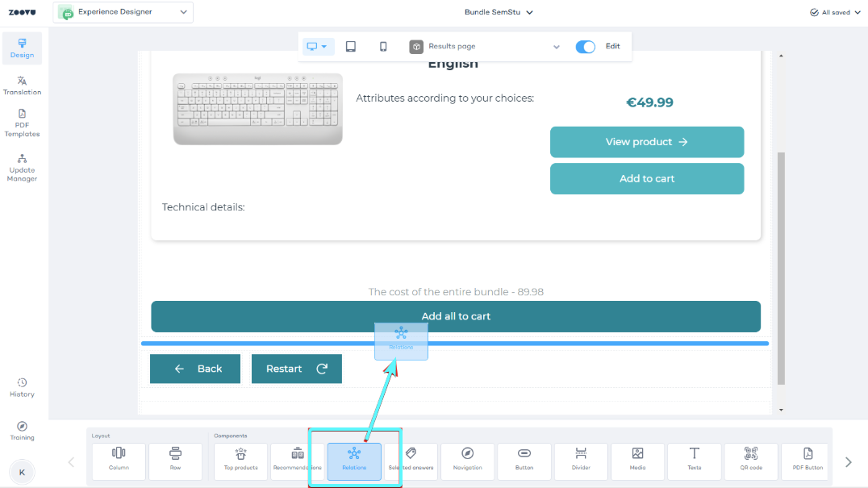The height and width of the screenshot is (488, 868).
Task: Select the Column layout component
Action: 119,461
